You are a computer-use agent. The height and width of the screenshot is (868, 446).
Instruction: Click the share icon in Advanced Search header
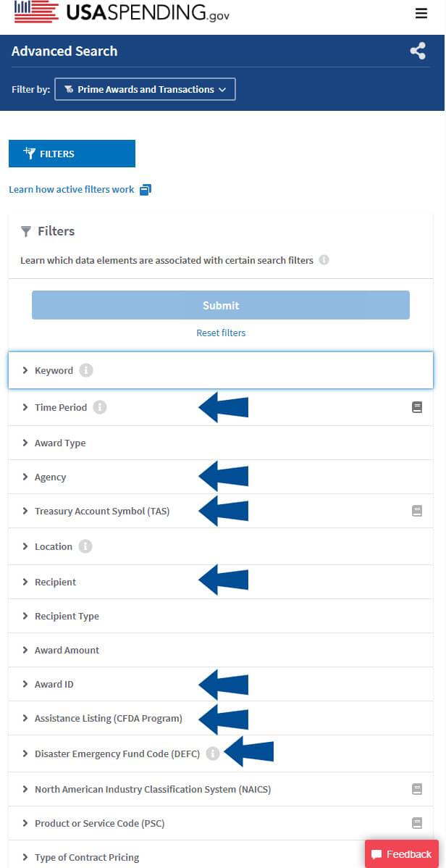click(418, 51)
